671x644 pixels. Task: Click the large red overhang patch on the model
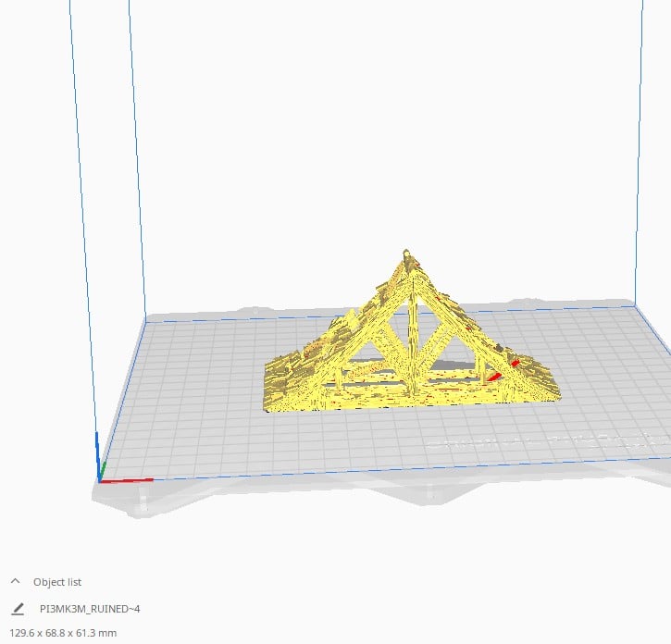pos(494,377)
